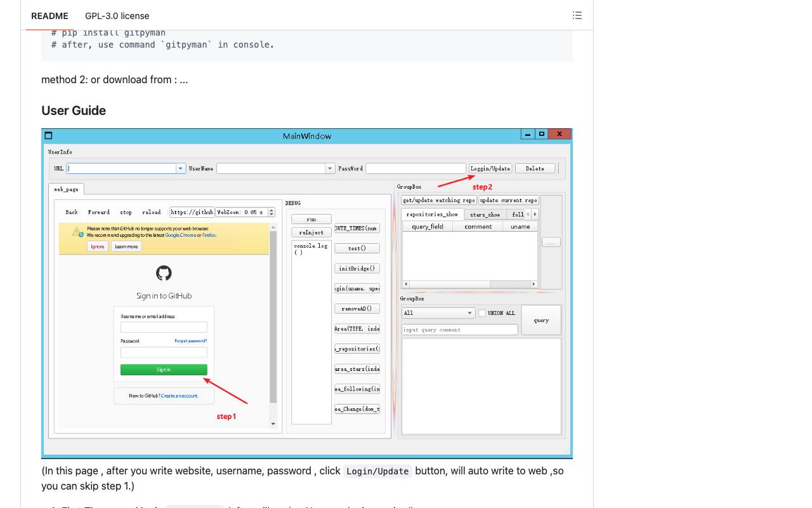The image size is (812, 508).
Task: Click the query_field column header
Action: 428,226
